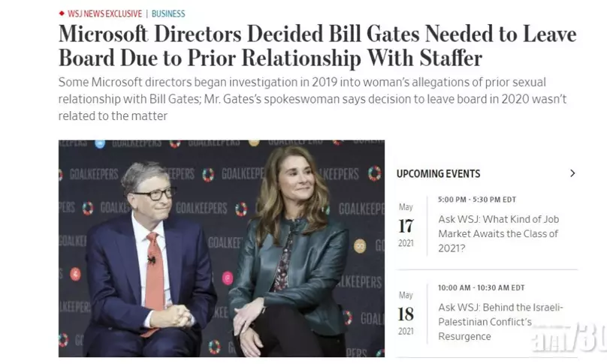607x364 pixels.
Task: Click the large number 18 date
Action: point(406,314)
